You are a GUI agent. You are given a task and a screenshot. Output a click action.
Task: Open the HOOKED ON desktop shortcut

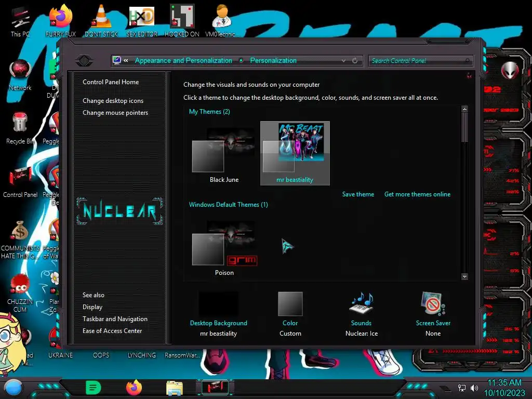pos(182,21)
